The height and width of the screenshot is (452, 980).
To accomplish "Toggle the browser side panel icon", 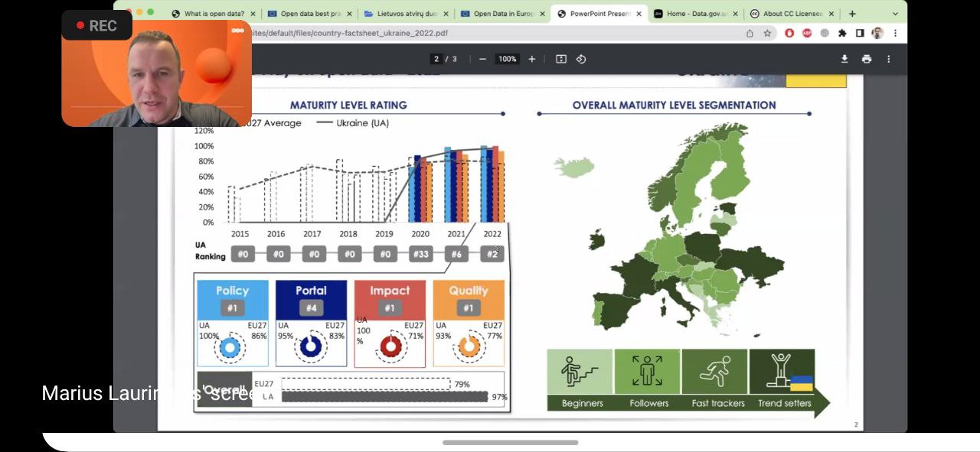I will click(x=860, y=33).
